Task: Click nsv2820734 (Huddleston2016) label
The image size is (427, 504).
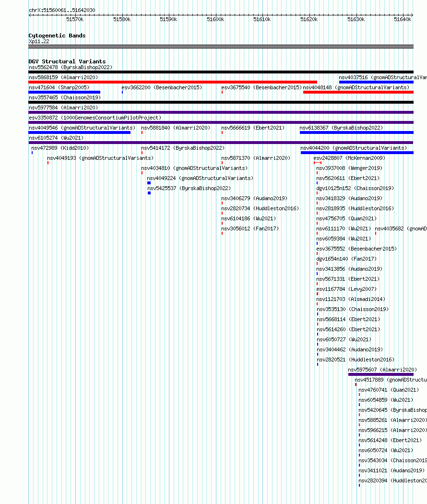Action: 260,209
